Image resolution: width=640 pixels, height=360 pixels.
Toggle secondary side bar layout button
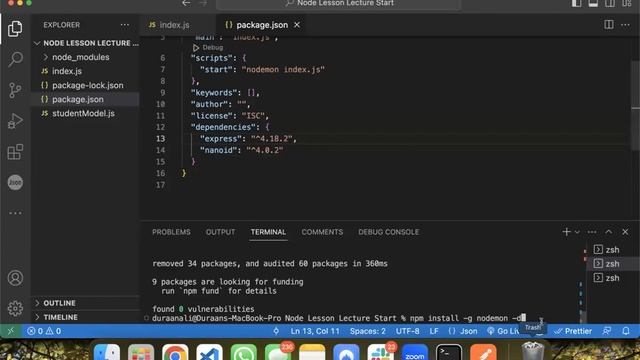point(610,3)
